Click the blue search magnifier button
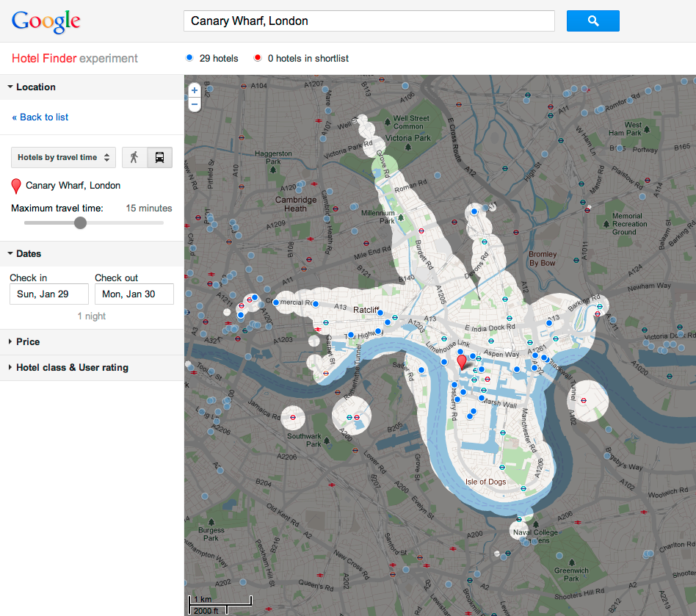 [x=592, y=21]
